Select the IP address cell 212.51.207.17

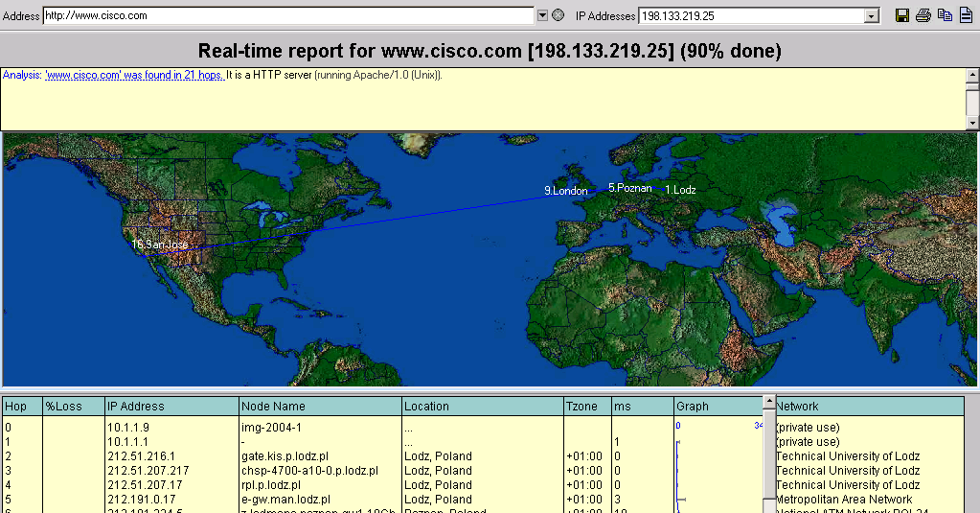point(145,485)
